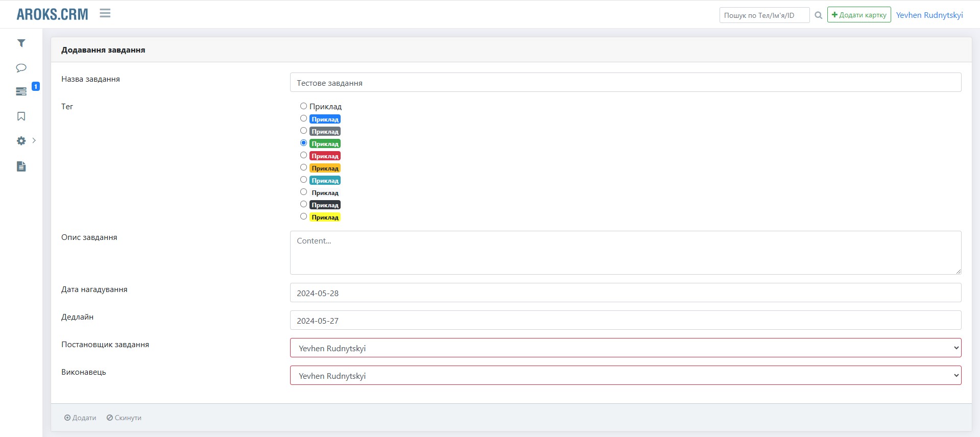Click the Додавання завдання heading

(103, 50)
